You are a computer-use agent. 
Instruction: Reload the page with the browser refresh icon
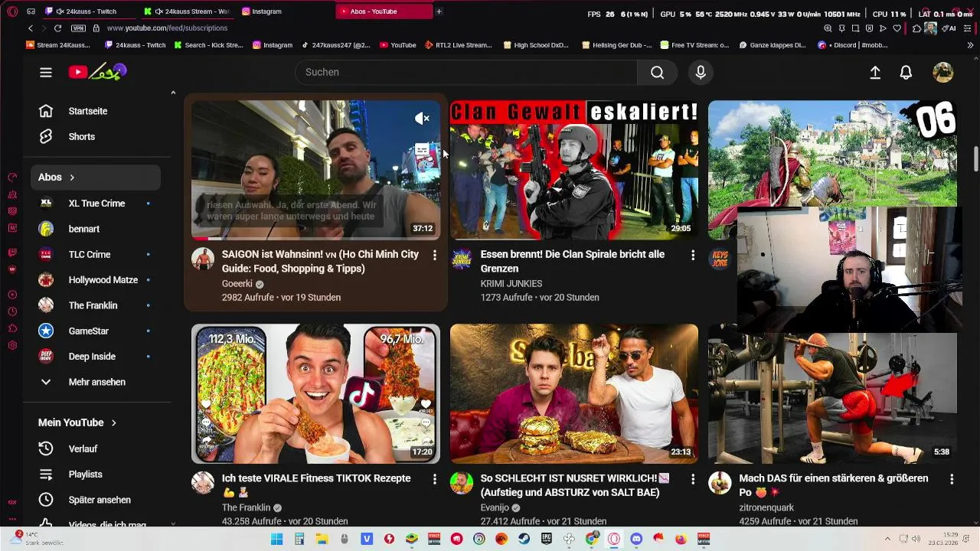pos(57,28)
